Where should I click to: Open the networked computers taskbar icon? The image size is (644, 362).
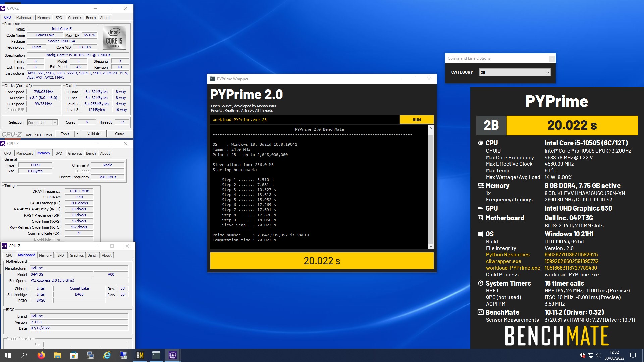coord(90,355)
